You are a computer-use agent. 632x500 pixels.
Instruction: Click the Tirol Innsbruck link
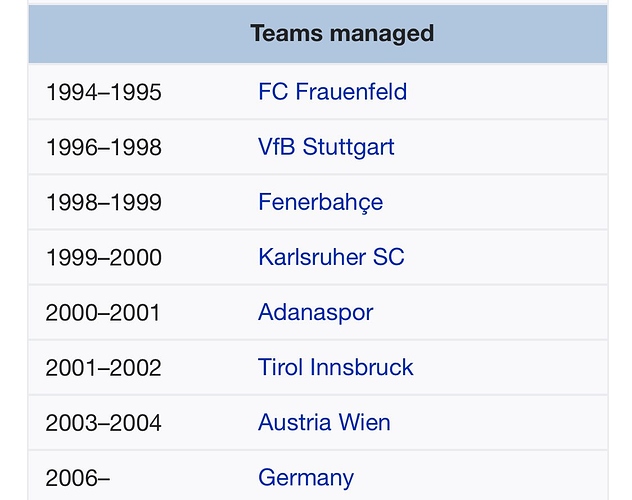pos(335,367)
